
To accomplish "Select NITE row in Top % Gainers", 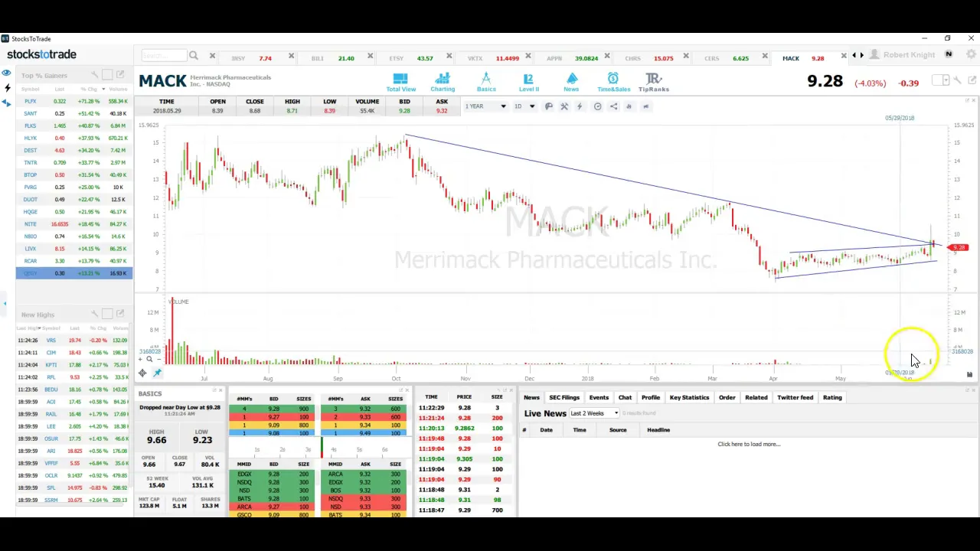I will 74,224.
